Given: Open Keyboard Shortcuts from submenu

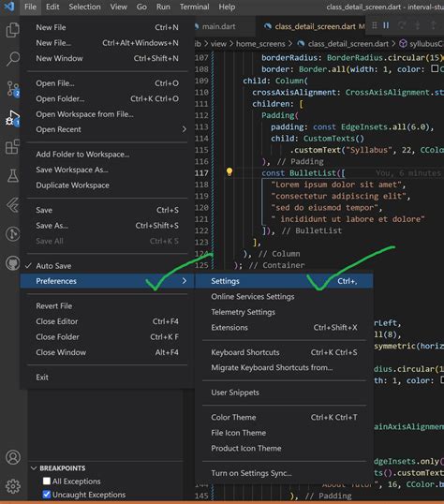Looking at the screenshot, I should (284, 352).
